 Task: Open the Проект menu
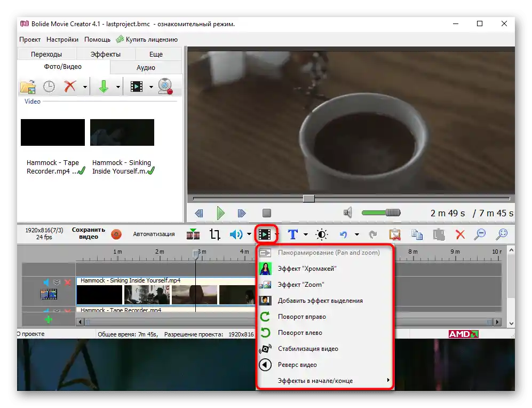pyautogui.click(x=30, y=40)
